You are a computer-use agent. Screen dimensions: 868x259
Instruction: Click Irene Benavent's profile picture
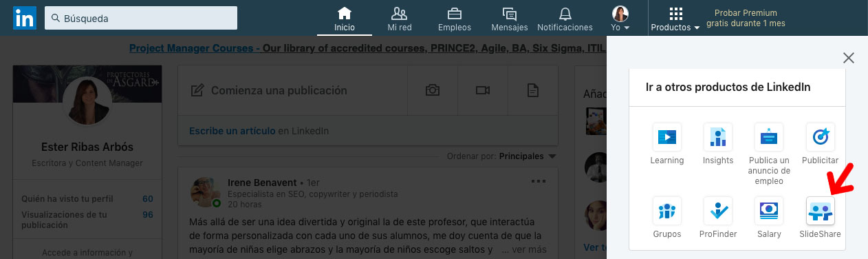click(x=206, y=192)
